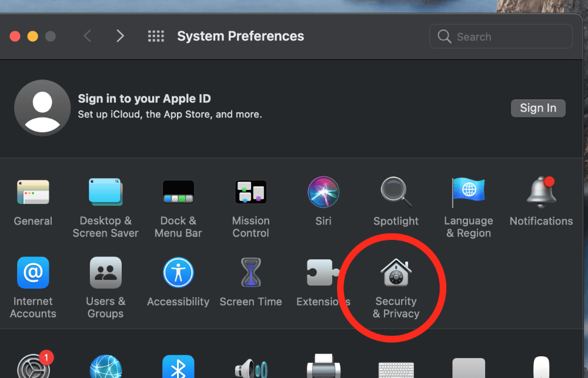Viewport: 588px width, 378px height.
Task: Click the Sign In button
Action: (538, 108)
